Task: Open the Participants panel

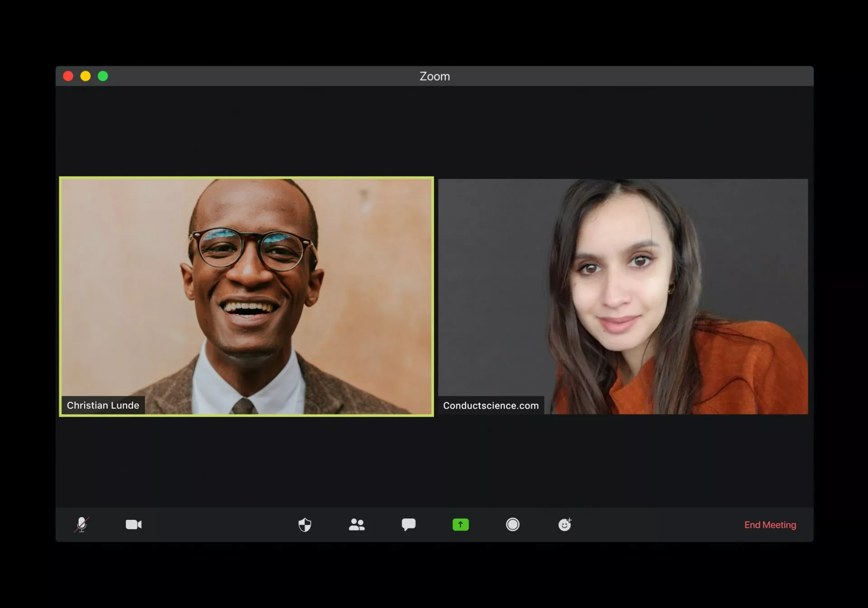Action: click(x=357, y=525)
